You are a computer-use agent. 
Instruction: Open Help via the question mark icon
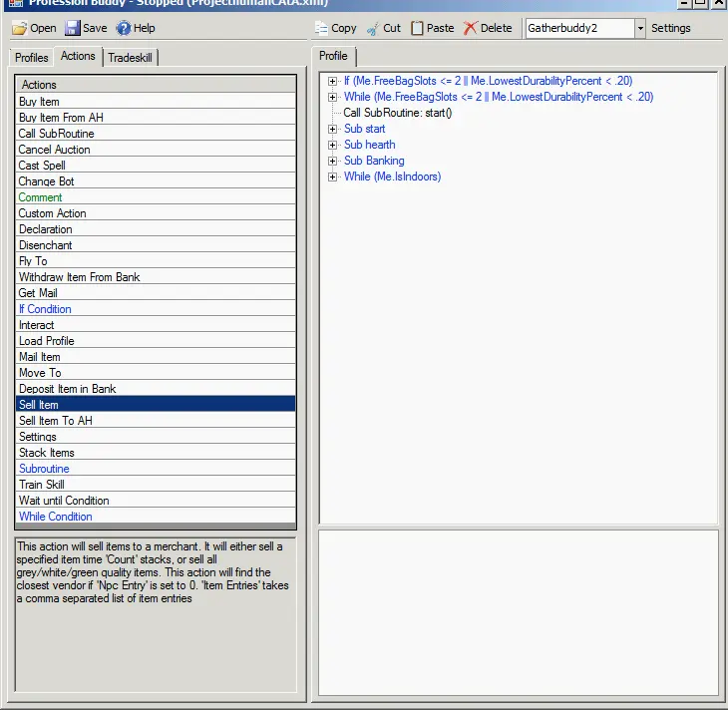pyautogui.click(x=124, y=29)
